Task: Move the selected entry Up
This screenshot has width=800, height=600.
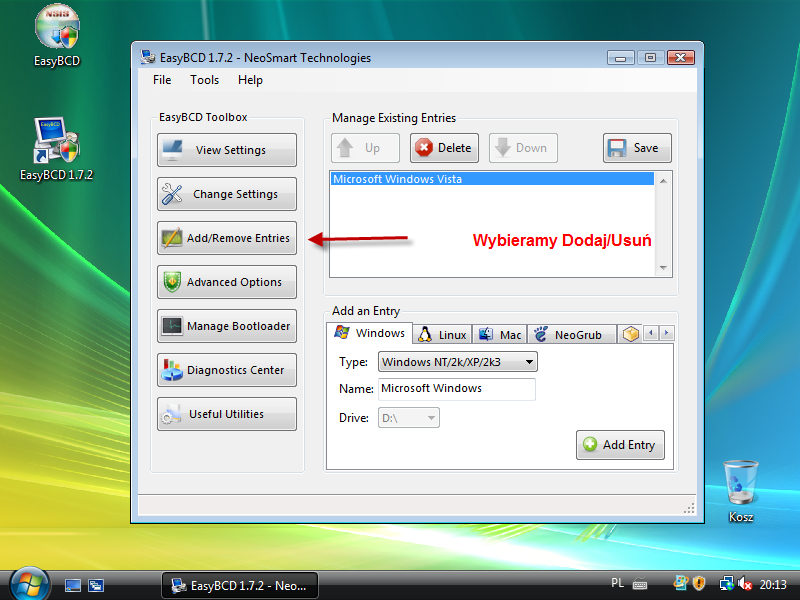Action: [365, 148]
